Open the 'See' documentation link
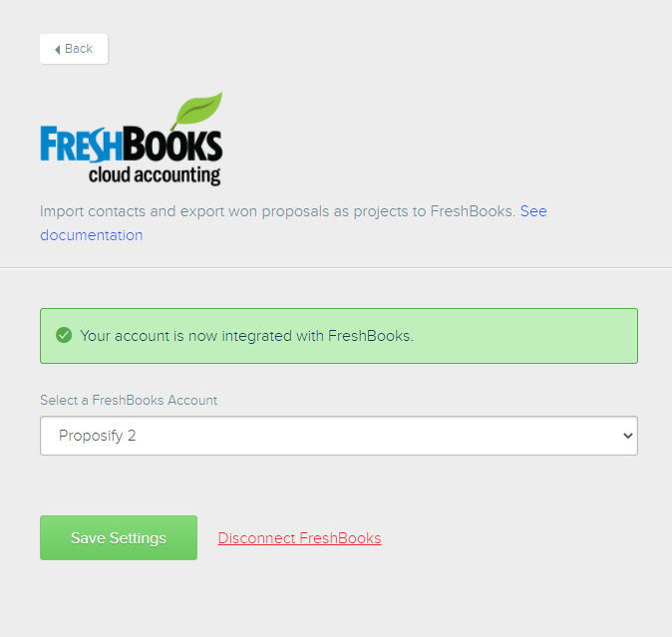Screen dimensions: 672x637 [533, 211]
